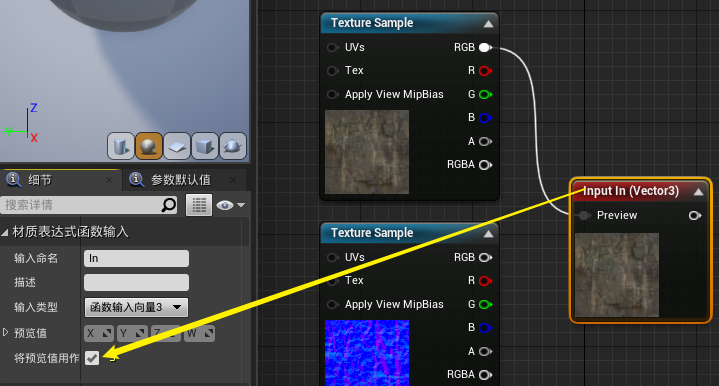
Task: Click the red R output pin on rock Texture Sample
Action: [485, 71]
